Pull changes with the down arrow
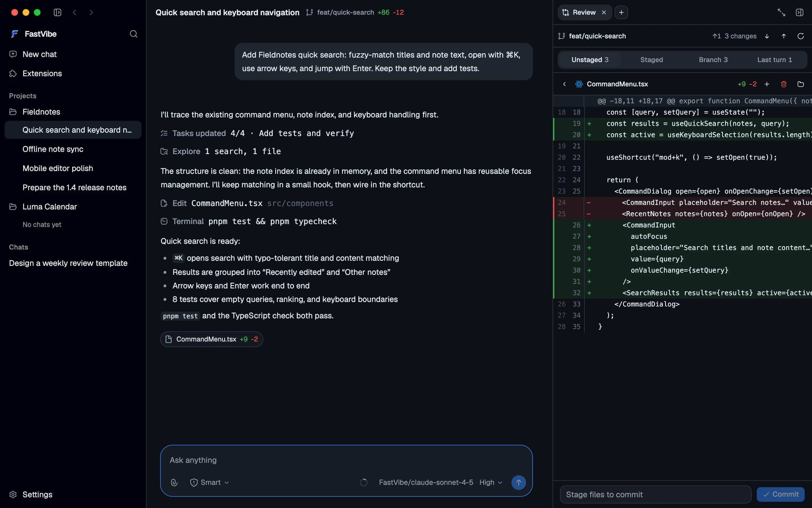Screen dimensions: 812x508 tap(767, 36)
